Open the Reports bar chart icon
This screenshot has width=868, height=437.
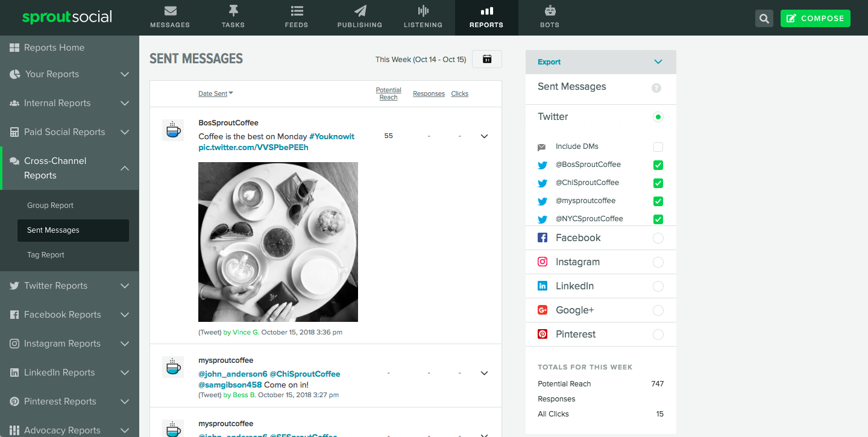pyautogui.click(x=486, y=11)
